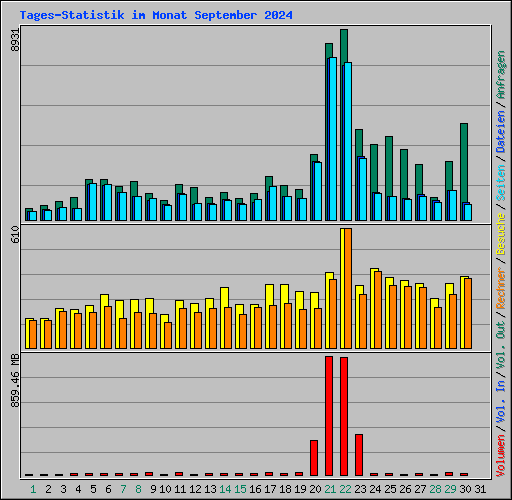
Task: Click the 'Anfragen' legend word
Action: click(501, 75)
